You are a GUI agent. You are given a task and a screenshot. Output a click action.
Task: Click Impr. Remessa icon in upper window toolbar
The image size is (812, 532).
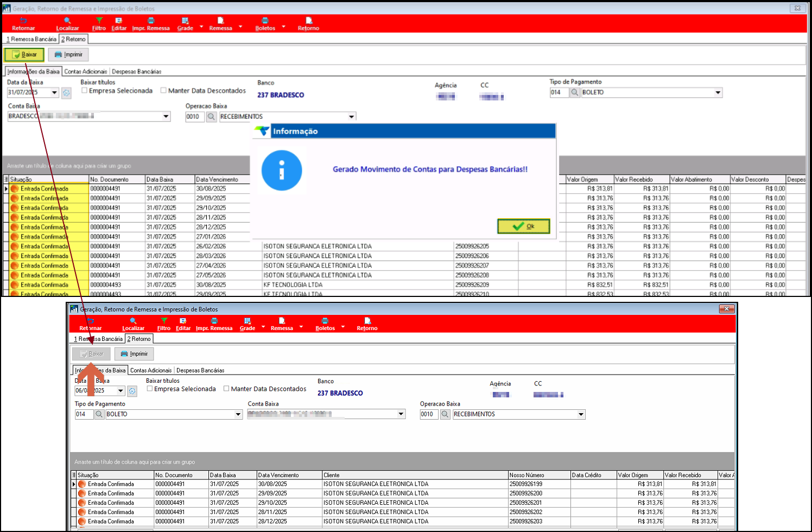tap(151, 21)
